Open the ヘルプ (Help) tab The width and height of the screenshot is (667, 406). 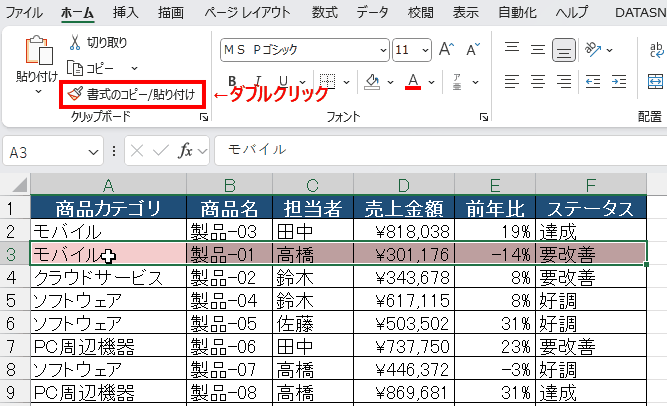[x=572, y=12]
